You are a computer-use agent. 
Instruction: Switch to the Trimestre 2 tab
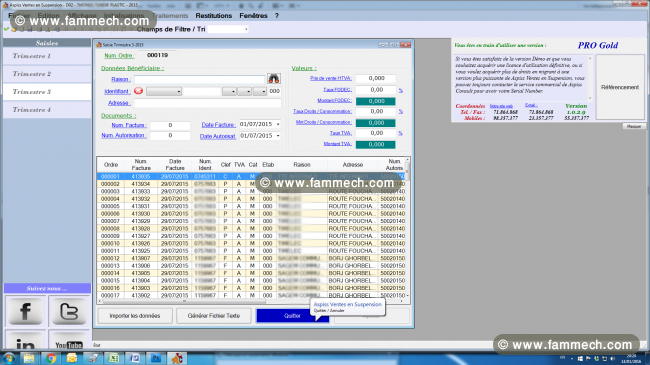[x=47, y=74]
